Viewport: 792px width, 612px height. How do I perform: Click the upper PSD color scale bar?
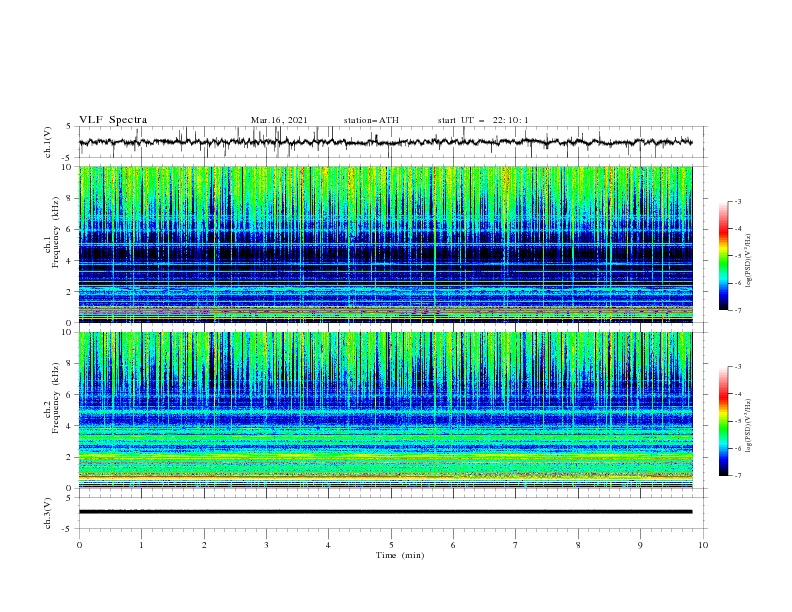723,255
